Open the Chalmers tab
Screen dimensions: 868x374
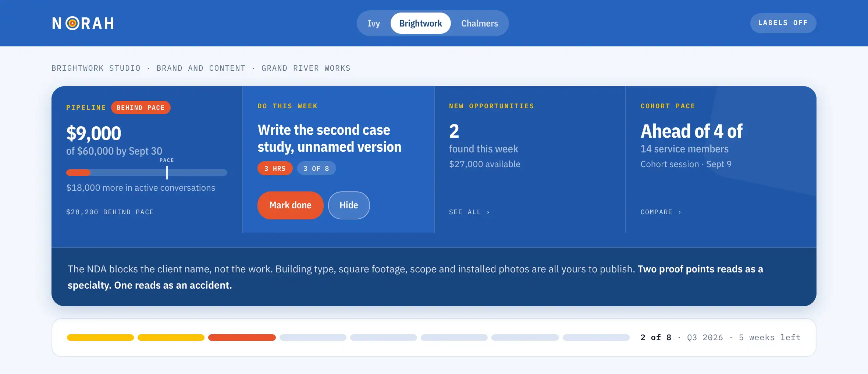point(480,23)
